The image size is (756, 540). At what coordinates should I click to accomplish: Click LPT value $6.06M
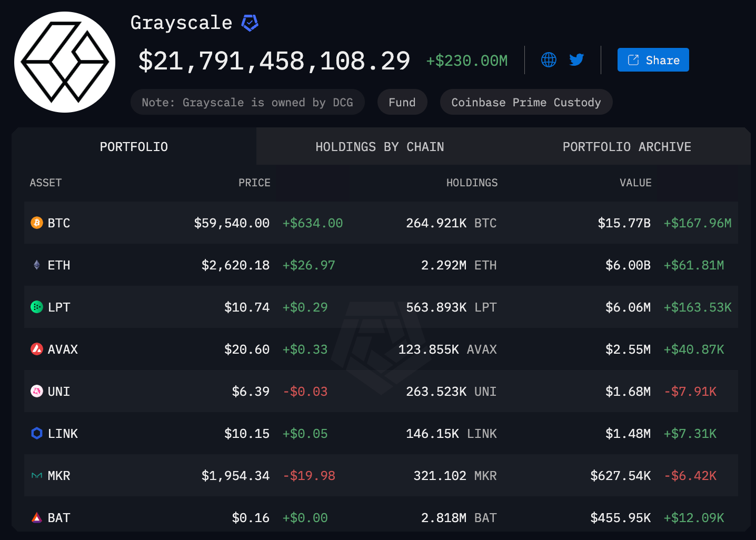pos(628,307)
